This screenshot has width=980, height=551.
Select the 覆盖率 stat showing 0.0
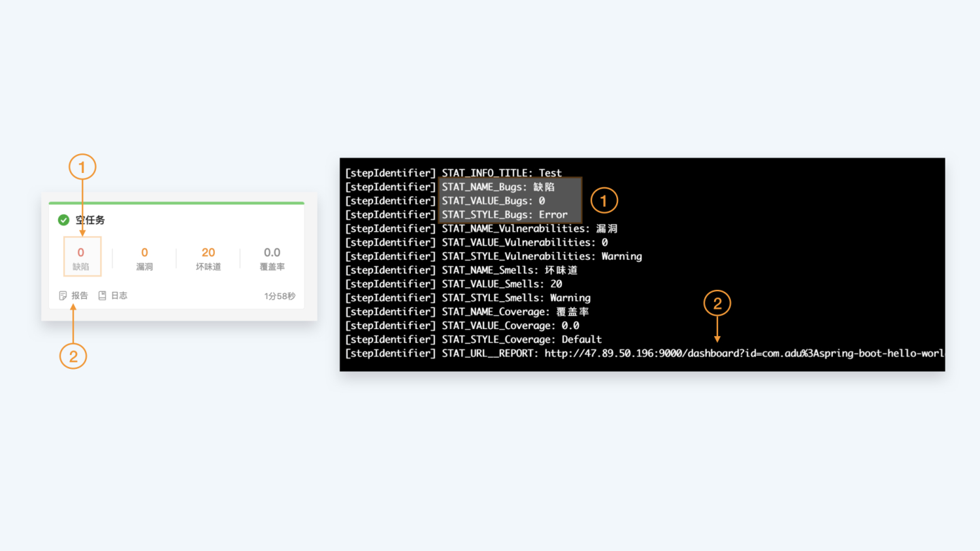tap(272, 259)
